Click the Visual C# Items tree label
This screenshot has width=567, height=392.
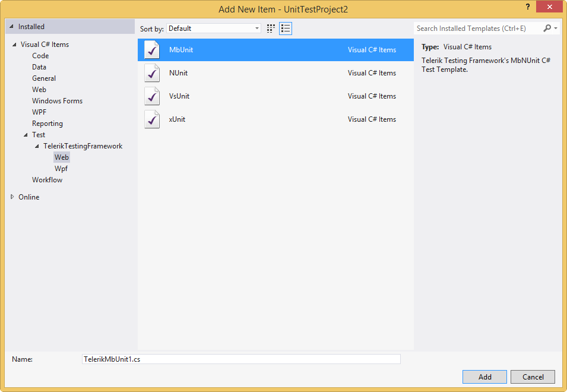coord(45,45)
